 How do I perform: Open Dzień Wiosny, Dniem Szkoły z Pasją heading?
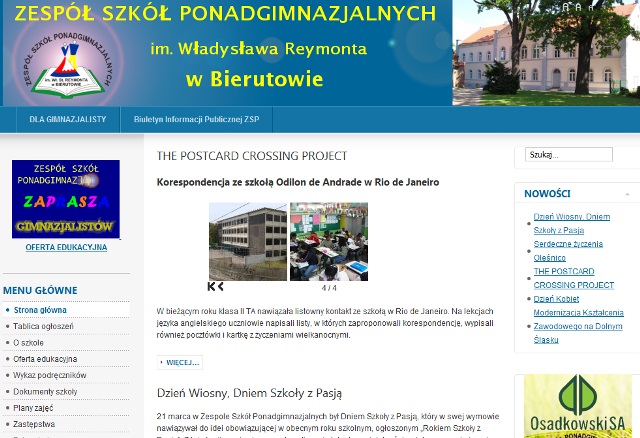249,393
